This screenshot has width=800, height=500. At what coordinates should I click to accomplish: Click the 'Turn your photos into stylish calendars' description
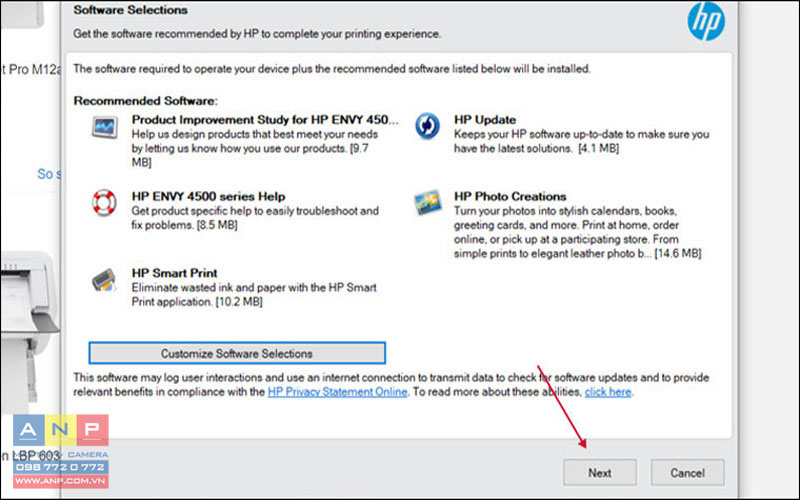578,232
